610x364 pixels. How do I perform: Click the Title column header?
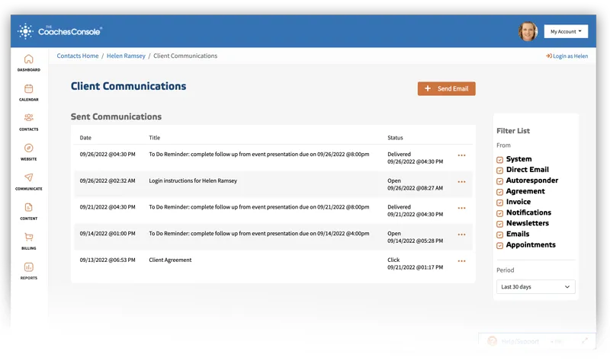(x=155, y=138)
